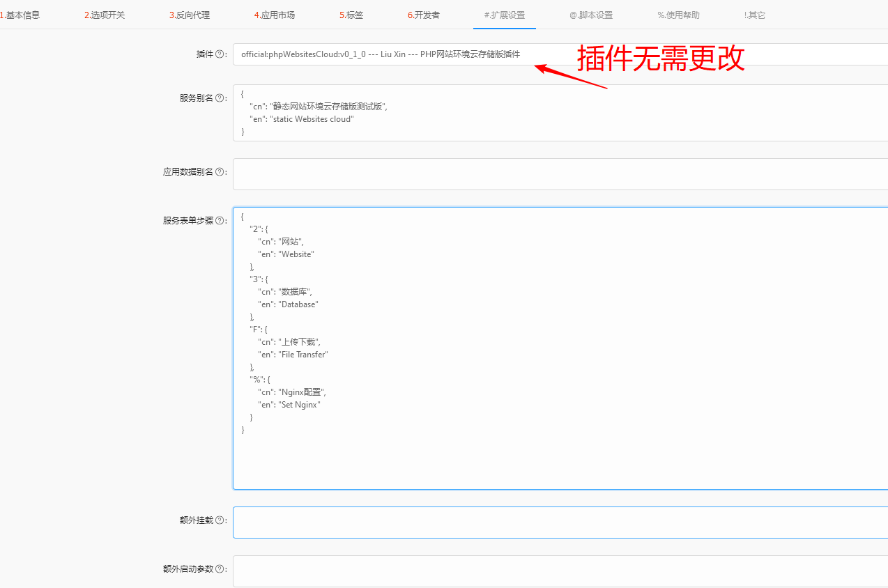Click into the empty 应用数据别名 field
Viewport: 888px width, 588px height.
click(558, 174)
